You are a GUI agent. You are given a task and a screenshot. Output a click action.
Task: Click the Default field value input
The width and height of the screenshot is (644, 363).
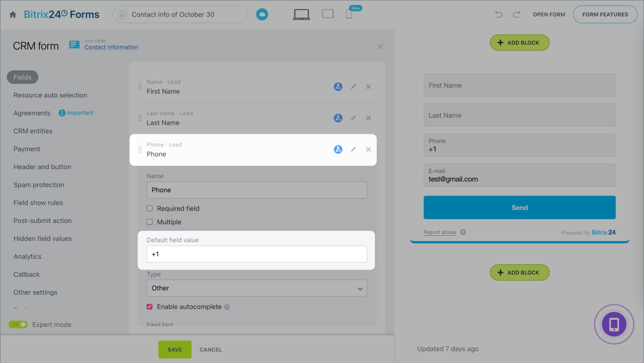point(257,254)
